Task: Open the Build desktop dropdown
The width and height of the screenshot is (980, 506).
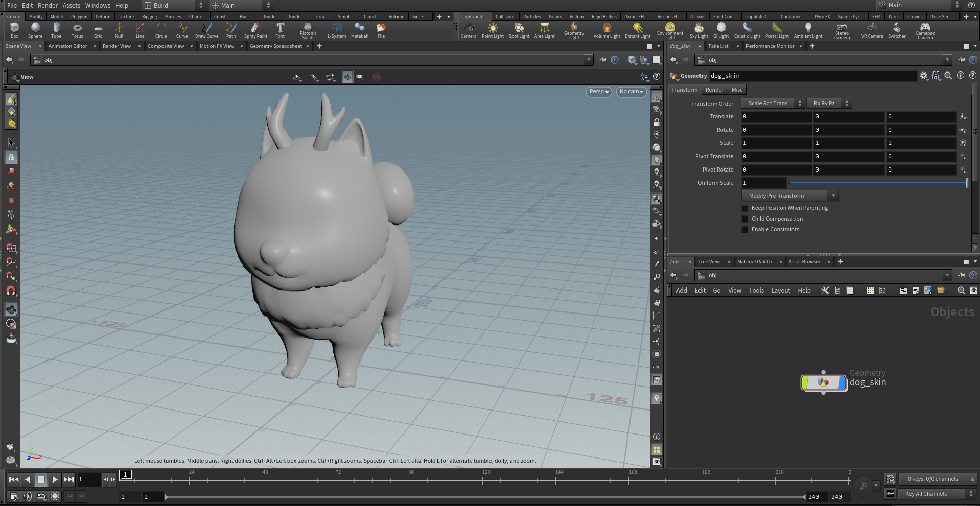Action: (x=174, y=5)
